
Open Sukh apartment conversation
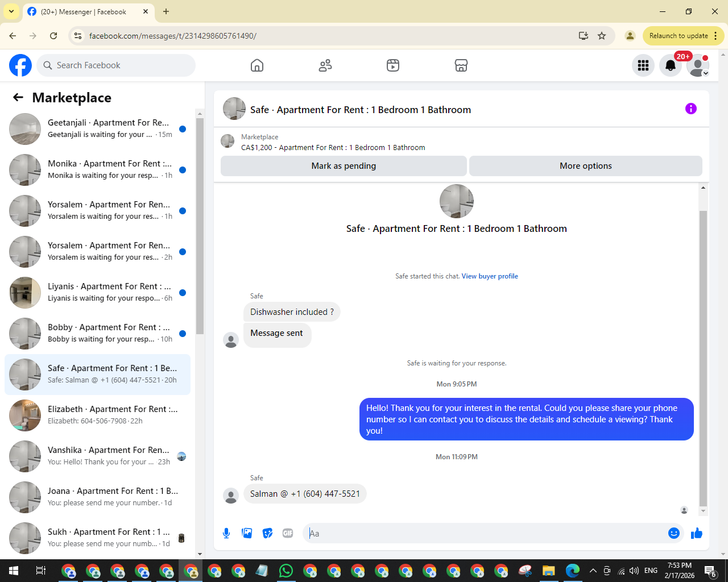98,538
